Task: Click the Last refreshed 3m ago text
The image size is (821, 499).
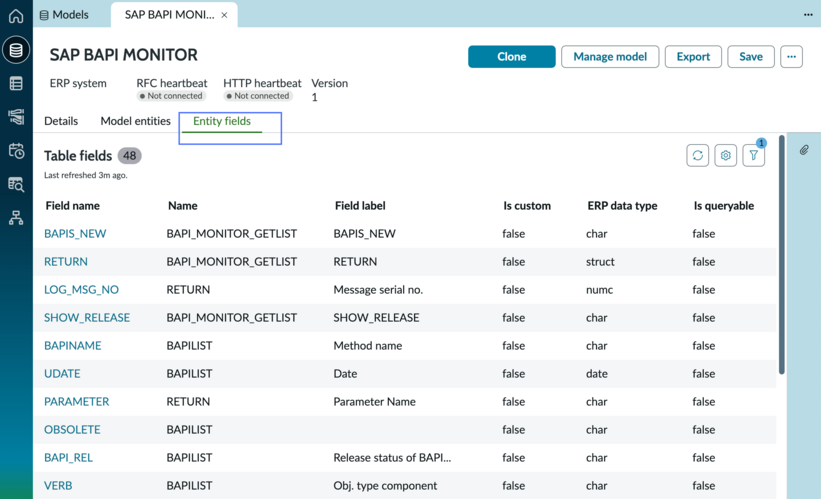Action: 85,175
